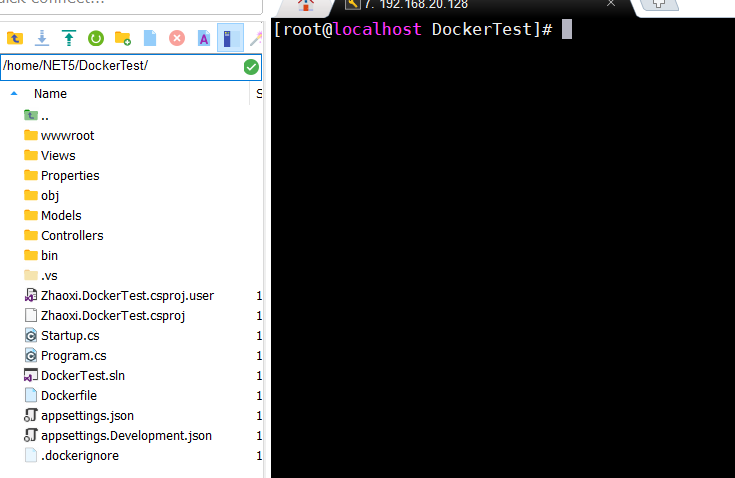Go to parent directory toolbar icon
735x478 pixels.
click(15, 38)
